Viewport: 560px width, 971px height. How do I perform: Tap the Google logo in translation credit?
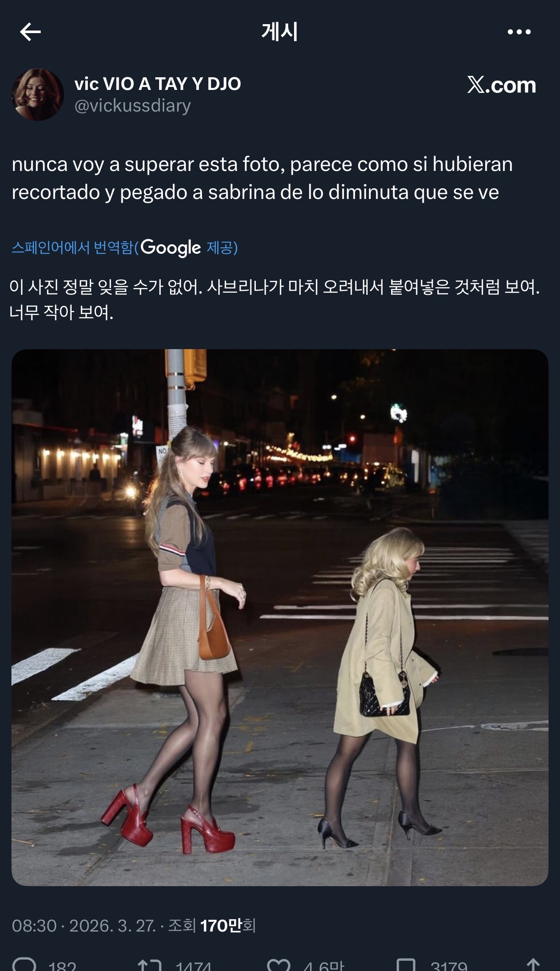point(171,247)
